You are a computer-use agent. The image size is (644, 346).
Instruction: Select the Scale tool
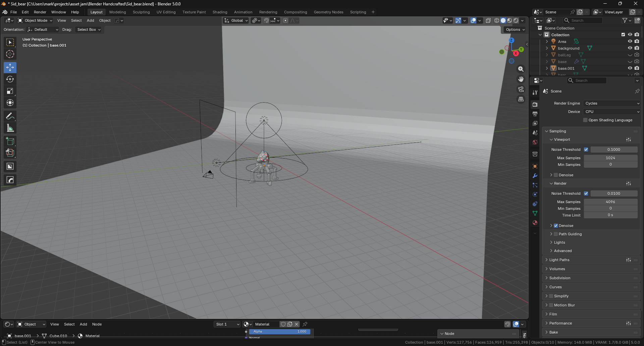pyautogui.click(x=10, y=91)
